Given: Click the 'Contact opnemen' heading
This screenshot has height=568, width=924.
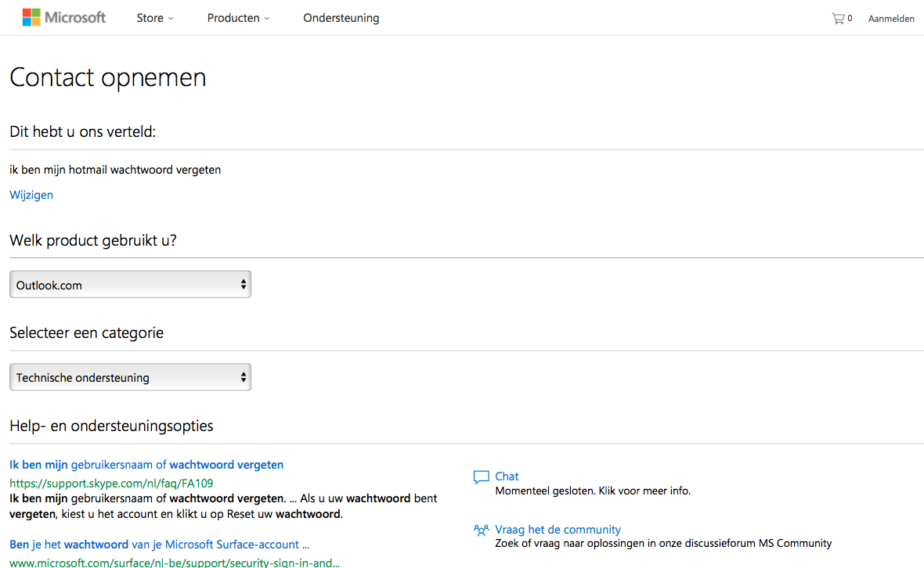Looking at the screenshot, I should point(108,77).
